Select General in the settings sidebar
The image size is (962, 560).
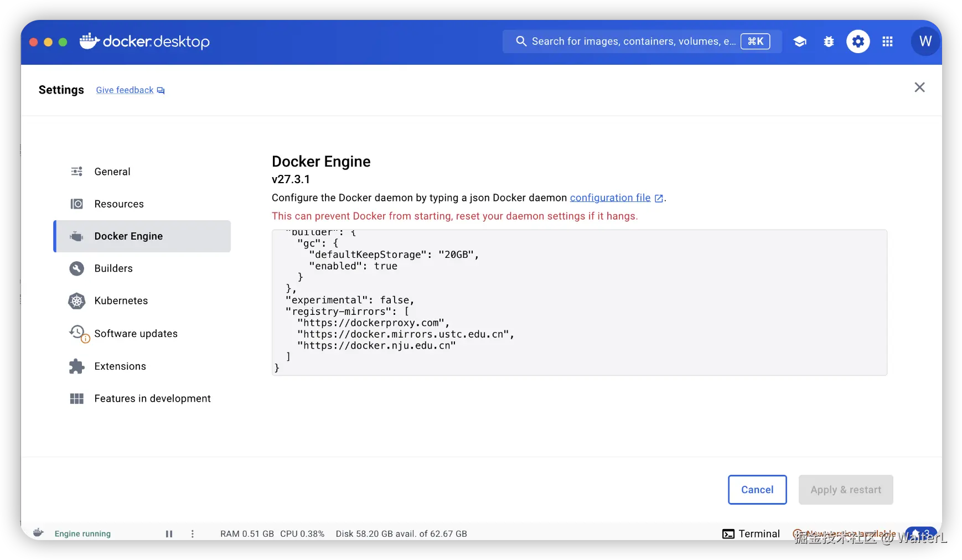coord(142,172)
